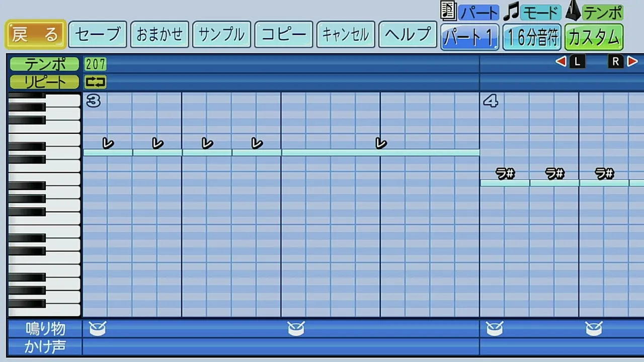The height and width of the screenshot is (362, 644).
Task: Click the sheet-music part icon
Action: pos(448,11)
